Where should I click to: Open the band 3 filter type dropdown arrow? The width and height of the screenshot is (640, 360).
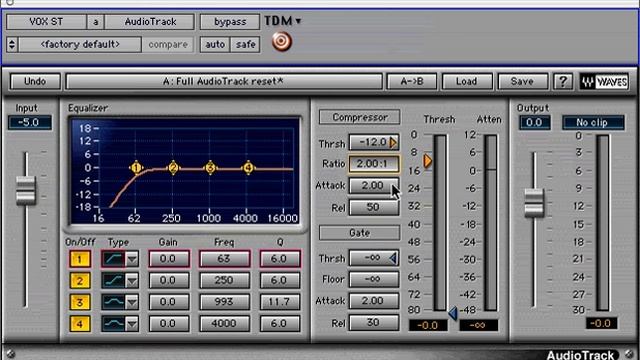point(132,302)
